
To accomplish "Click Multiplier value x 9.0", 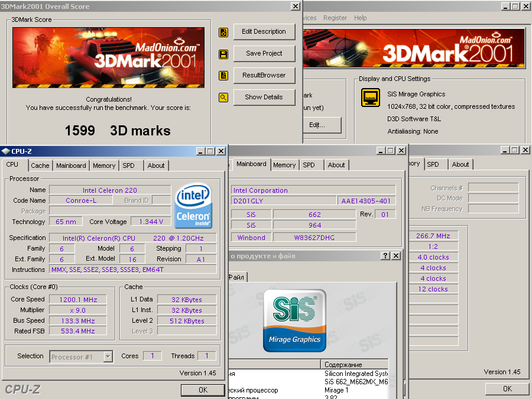I will 78,310.
